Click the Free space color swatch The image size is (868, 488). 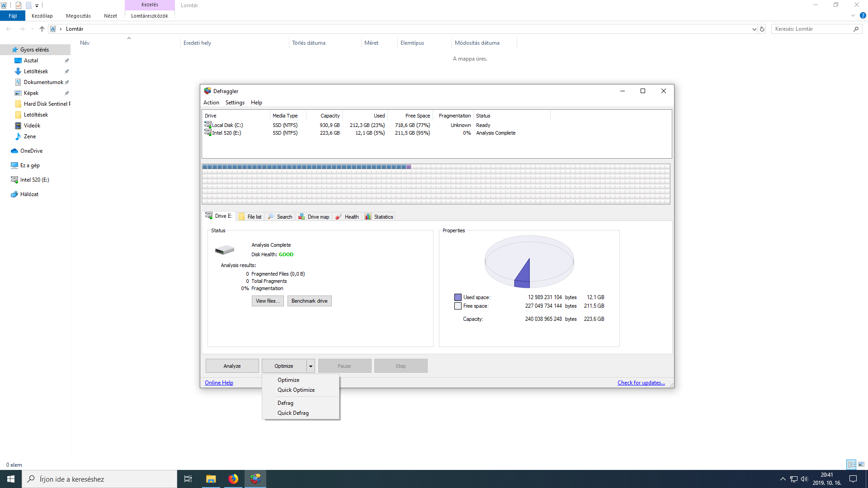pos(458,306)
